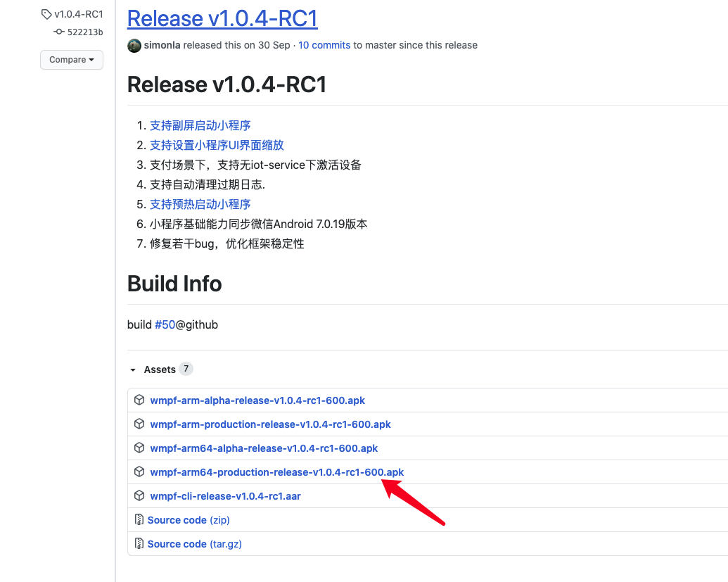Click the 10 commits link
The image size is (728, 582).
coord(324,45)
